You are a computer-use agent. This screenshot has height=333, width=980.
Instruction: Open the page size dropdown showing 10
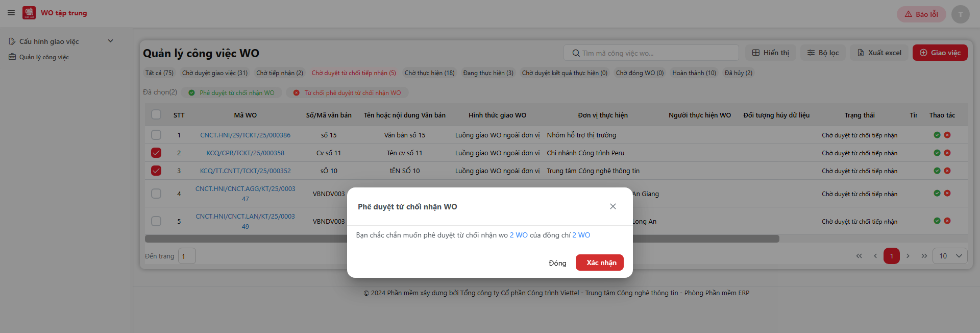click(x=950, y=256)
